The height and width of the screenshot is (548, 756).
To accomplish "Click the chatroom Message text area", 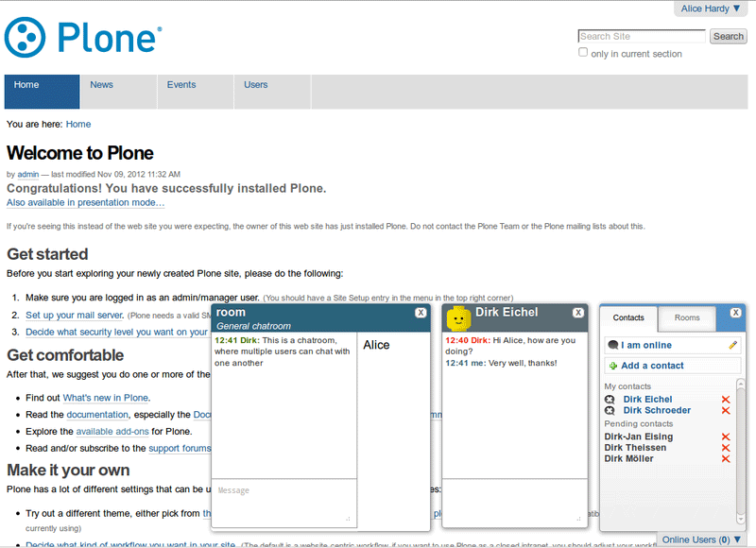I will coord(284,503).
